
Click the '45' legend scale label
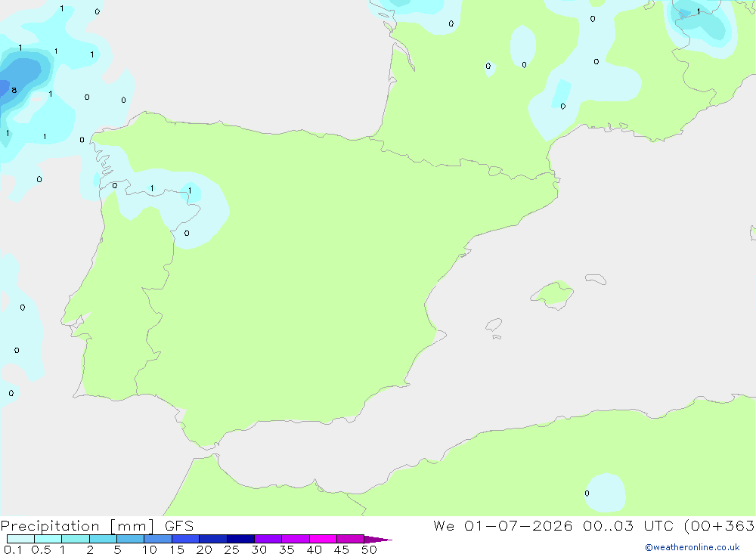[x=342, y=549]
